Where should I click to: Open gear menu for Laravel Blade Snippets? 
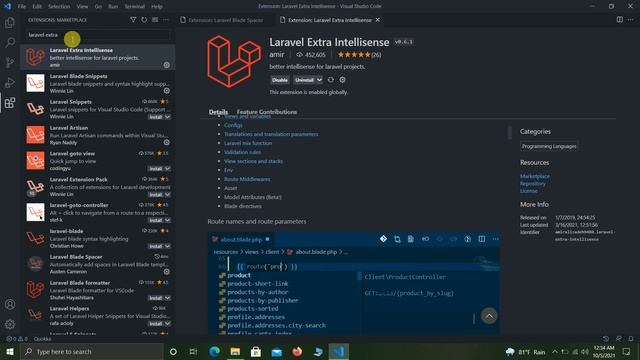(x=167, y=91)
